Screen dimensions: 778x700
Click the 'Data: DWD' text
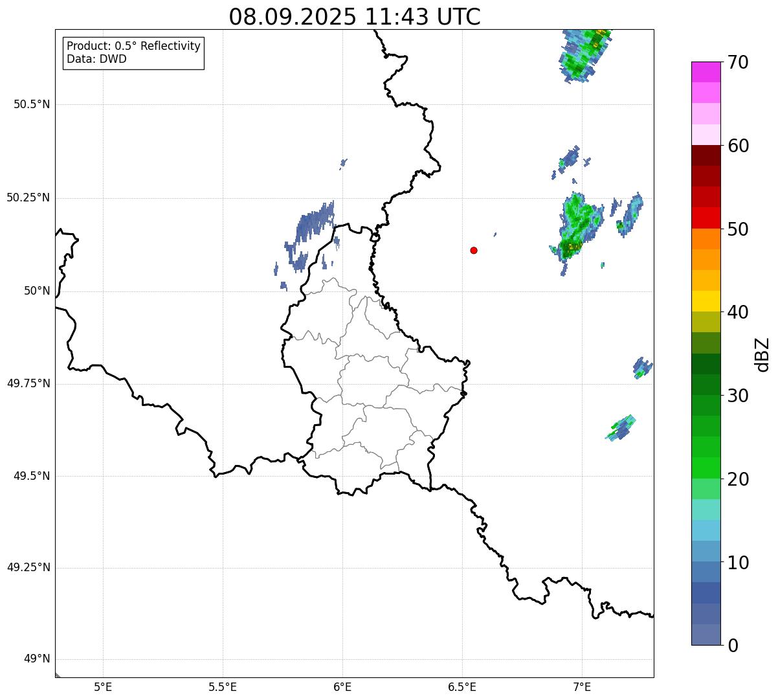pos(96,59)
